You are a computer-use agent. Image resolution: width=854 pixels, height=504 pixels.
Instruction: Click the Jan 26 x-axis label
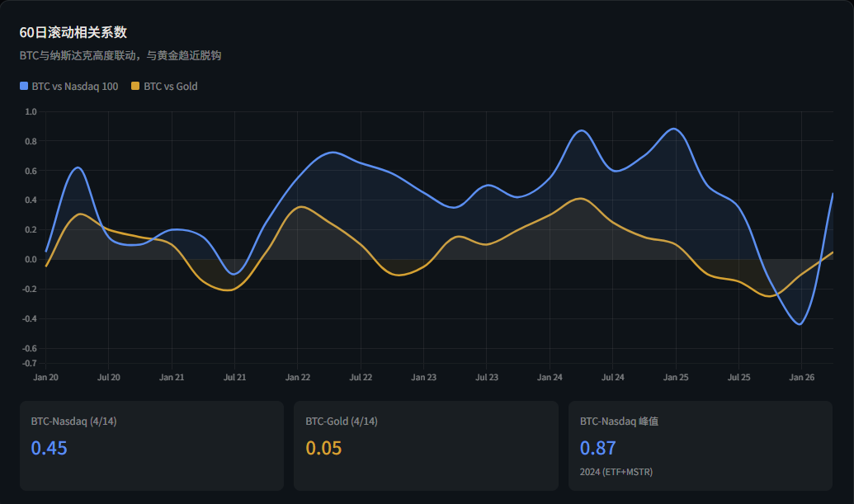(x=801, y=377)
